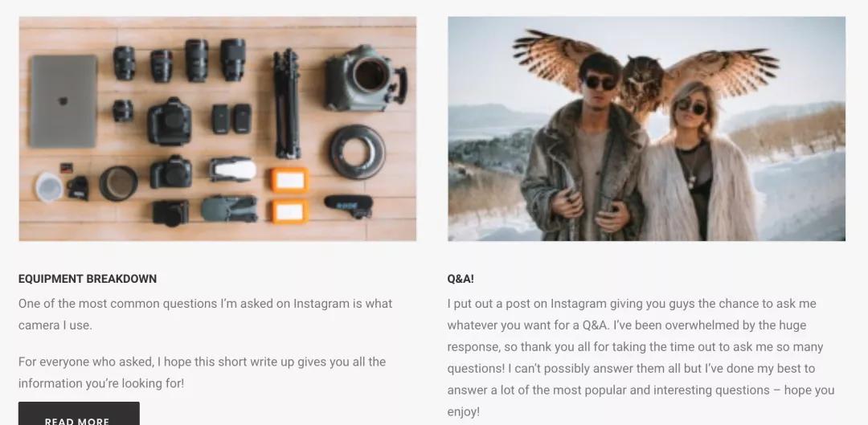Click the "One of the most common questions" paragraph
This screenshot has height=425, width=868.
pyautogui.click(x=206, y=314)
